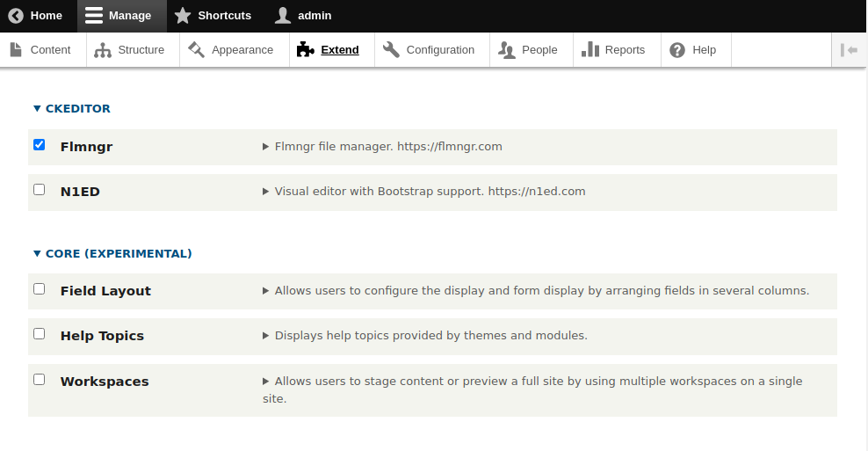Viewport: 868px width, 451px height.
Task: Click the Extend puzzle piece icon
Action: (x=306, y=50)
